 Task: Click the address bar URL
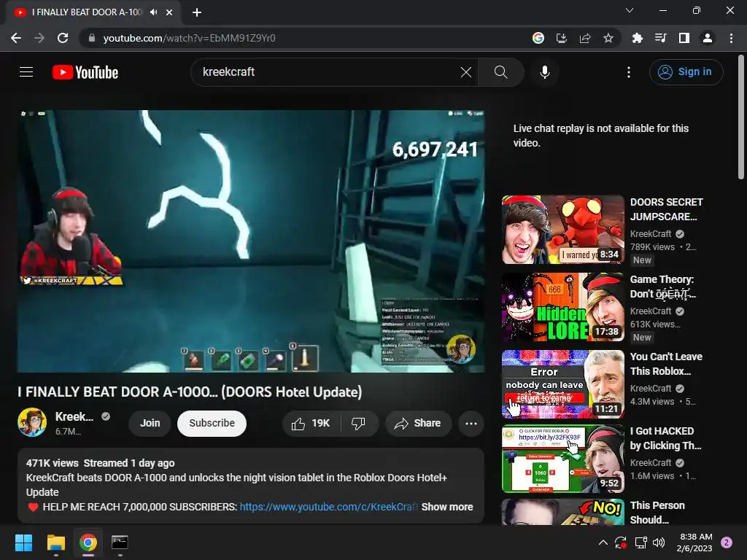coord(189,38)
